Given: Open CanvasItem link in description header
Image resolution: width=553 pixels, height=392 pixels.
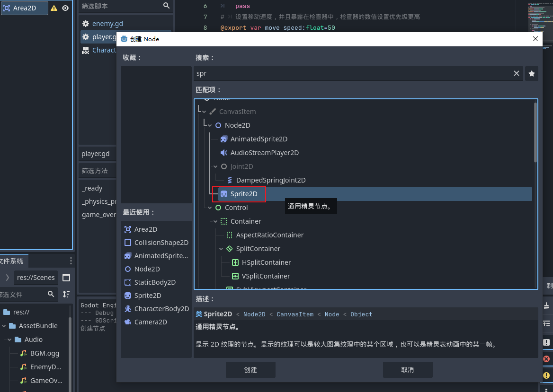Looking at the screenshot, I should tap(295, 314).
